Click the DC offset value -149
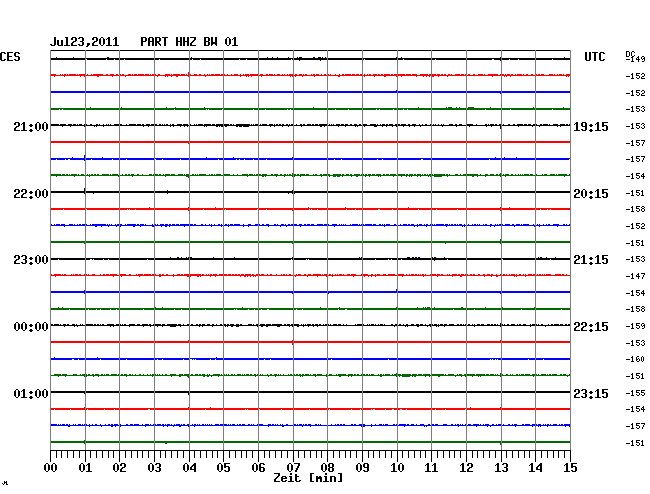 [x=637, y=60]
